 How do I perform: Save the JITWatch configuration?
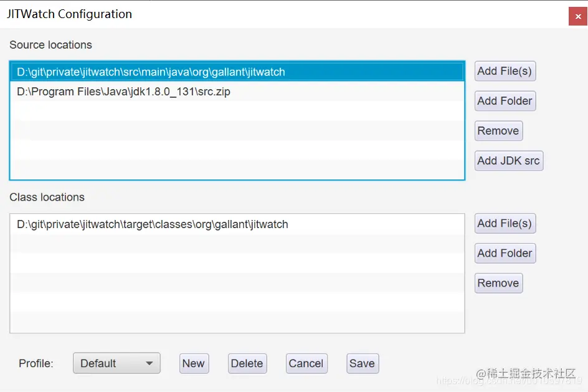point(363,363)
